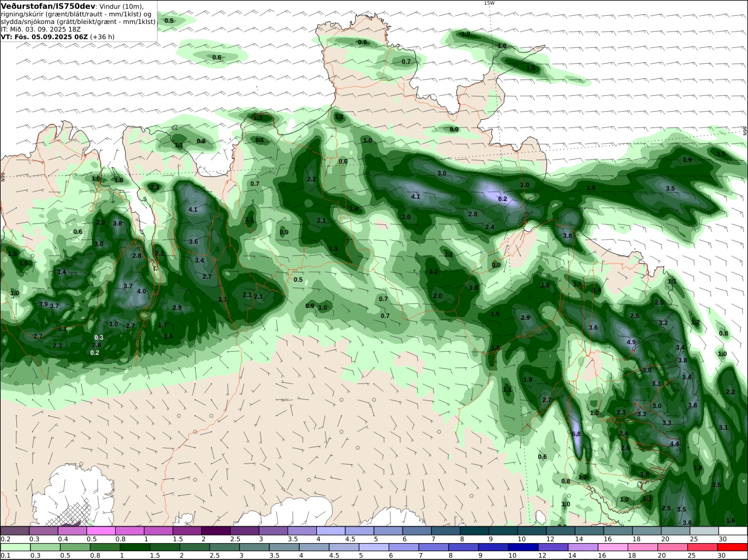This screenshot has height=560, width=748.
Task: Click the 3.1 precipitation value on the map
Action: point(723,427)
